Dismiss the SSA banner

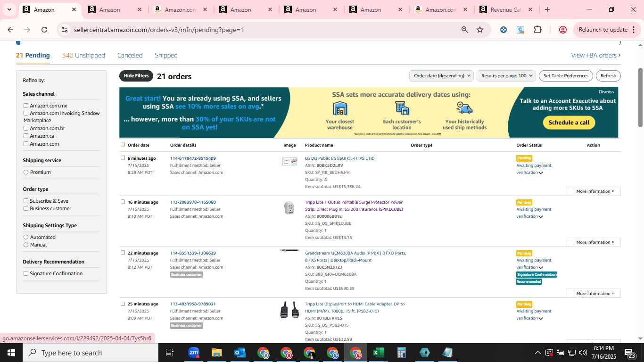pyautogui.click(x=606, y=92)
